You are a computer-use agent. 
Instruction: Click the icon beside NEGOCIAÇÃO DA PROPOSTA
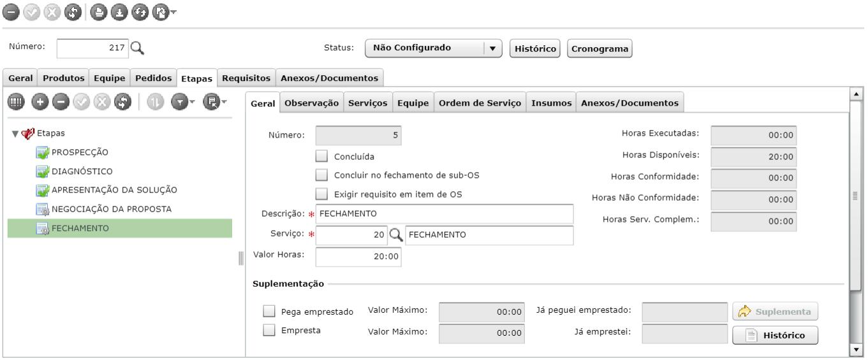coord(43,209)
